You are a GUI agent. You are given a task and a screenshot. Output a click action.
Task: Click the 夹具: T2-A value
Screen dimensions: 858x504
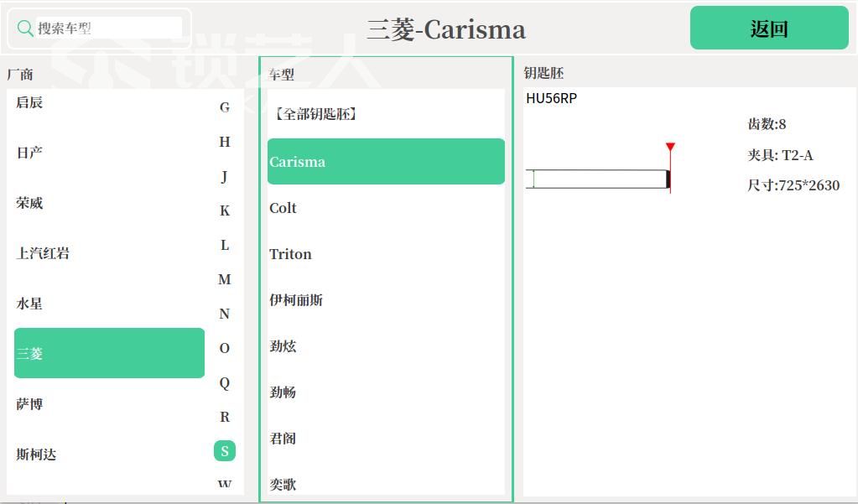780,155
